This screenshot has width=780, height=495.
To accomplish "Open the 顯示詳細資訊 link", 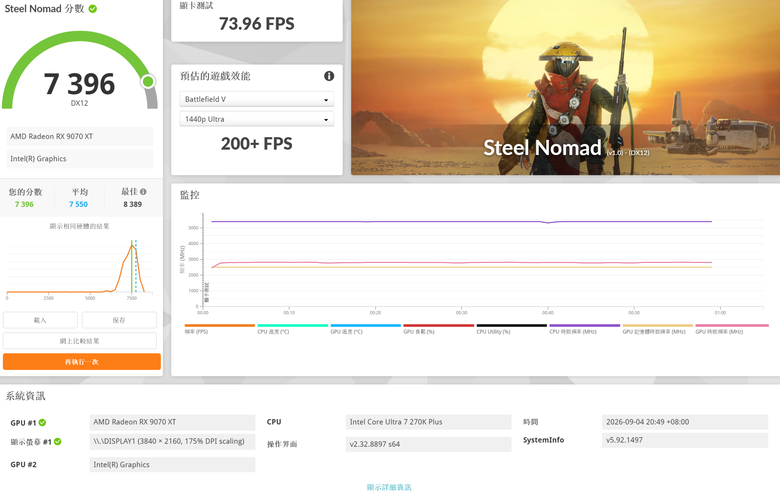I will pos(389,487).
